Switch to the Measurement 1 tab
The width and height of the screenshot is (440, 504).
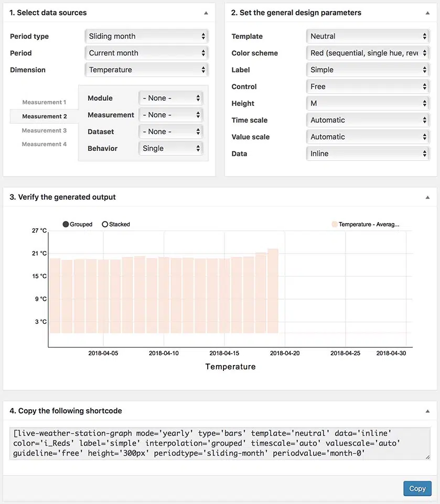point(44,102)
